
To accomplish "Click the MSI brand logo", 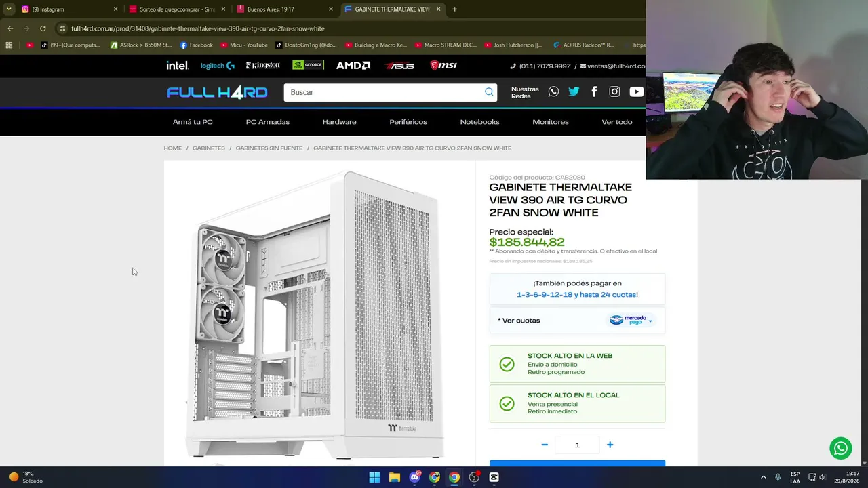I will coord(443,65).
